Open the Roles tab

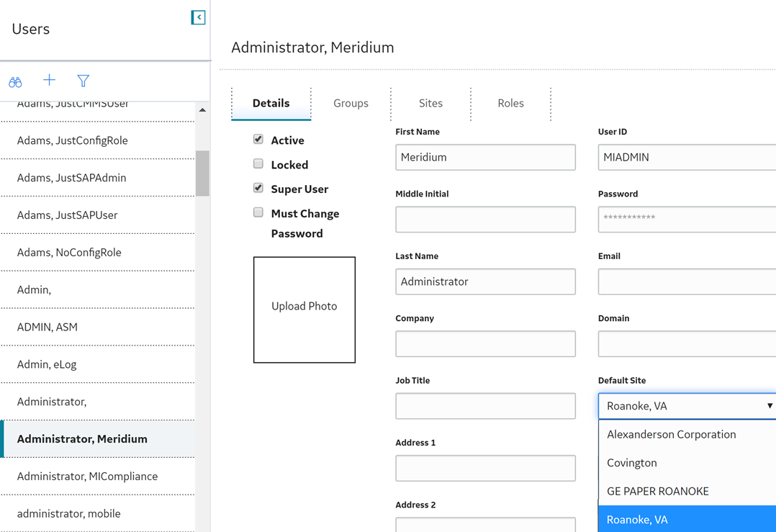(511, 103)
